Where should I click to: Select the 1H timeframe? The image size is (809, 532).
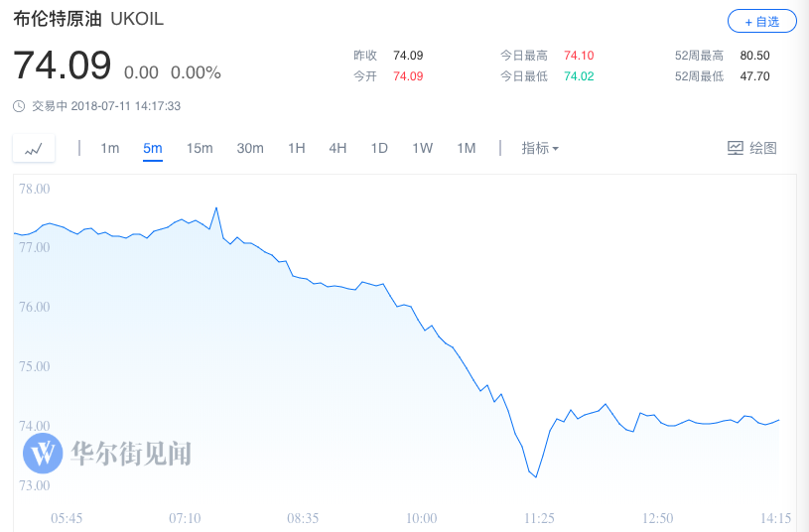(x=296, y=148)
